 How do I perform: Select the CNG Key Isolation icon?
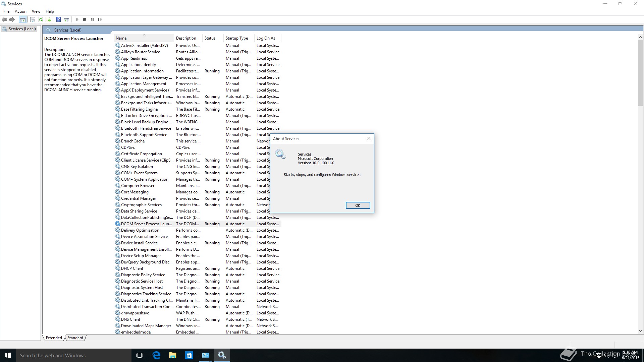[x=117, y=166]
